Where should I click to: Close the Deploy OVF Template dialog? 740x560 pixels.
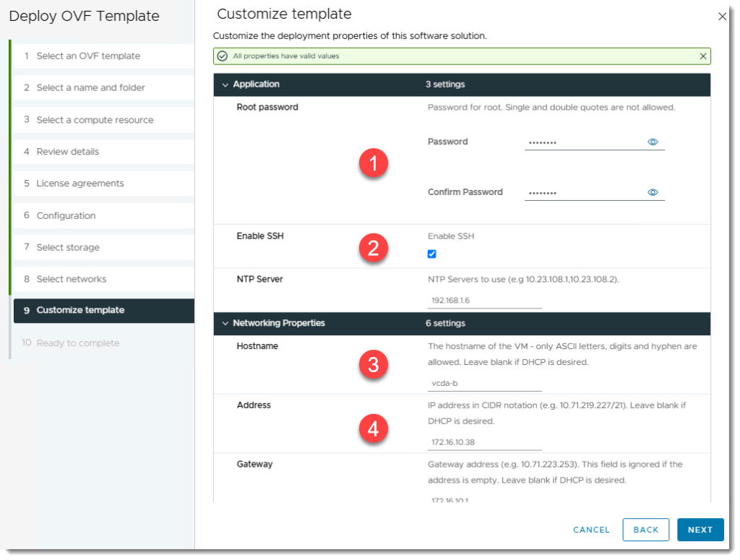tap(722, 17)
